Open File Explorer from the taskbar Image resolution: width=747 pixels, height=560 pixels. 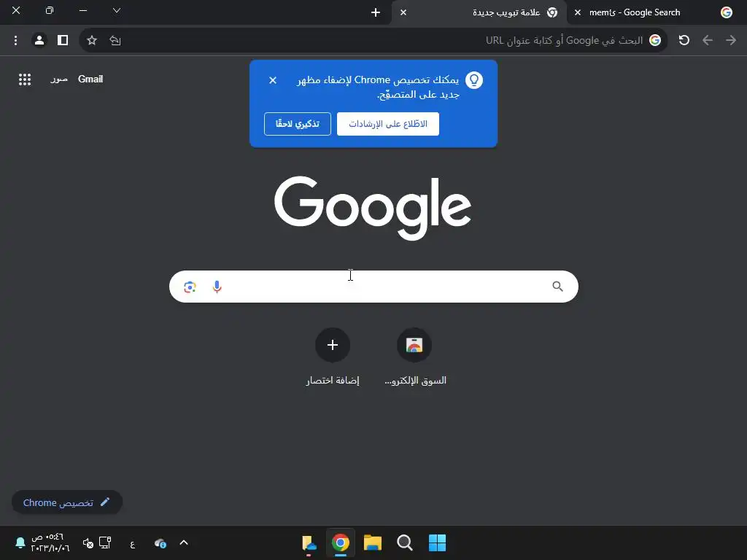[x=373, y=542]
